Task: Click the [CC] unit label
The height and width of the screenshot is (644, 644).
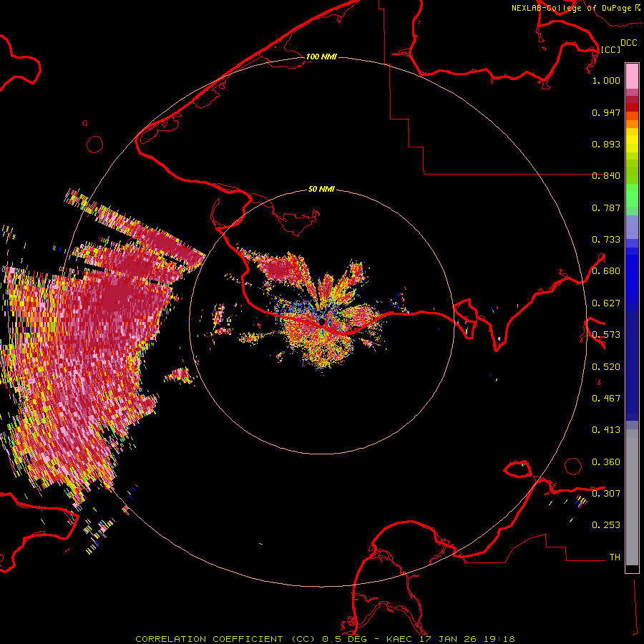Action: [x=610, y=49]
